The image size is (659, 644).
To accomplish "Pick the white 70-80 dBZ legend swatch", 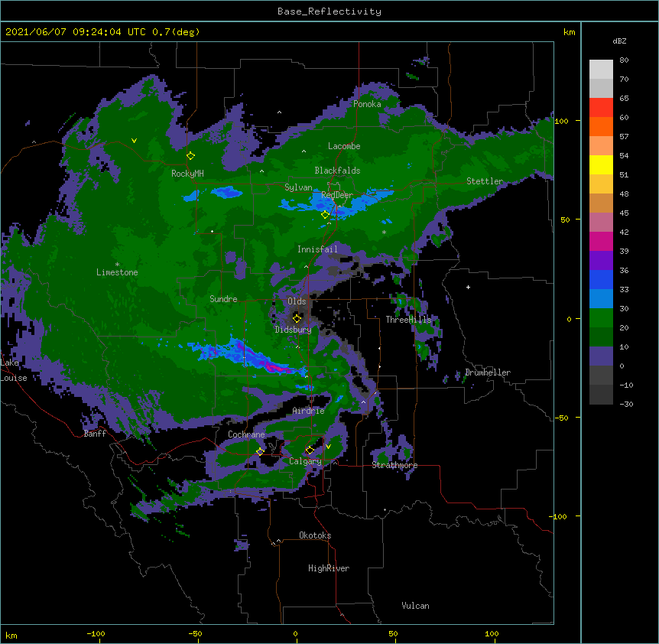I will tap(601, 70).
